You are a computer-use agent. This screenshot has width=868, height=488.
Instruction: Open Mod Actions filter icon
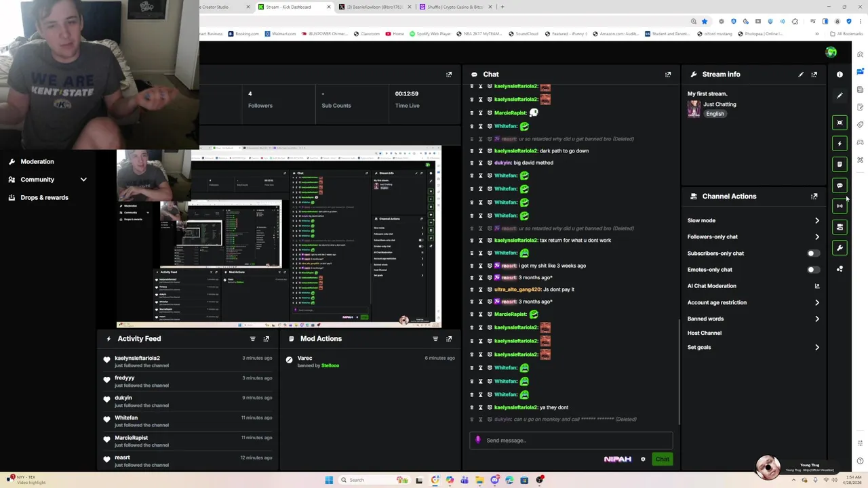click(435, 339)
